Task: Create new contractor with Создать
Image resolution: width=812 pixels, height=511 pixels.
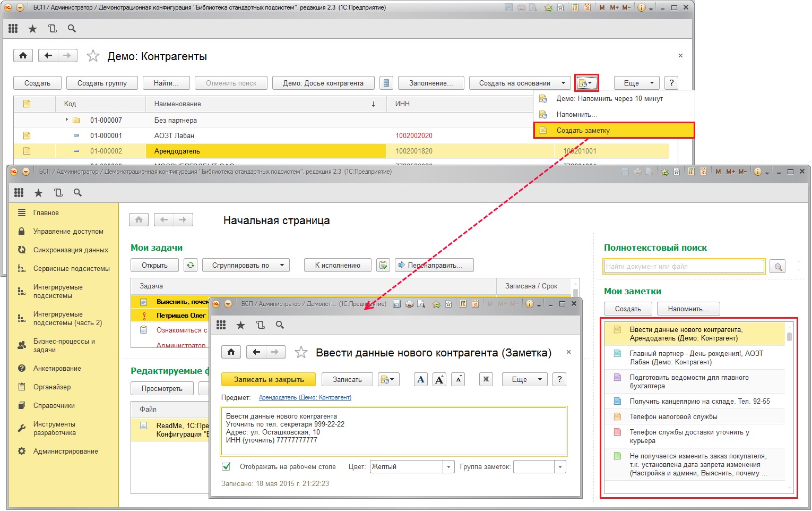Action: 37,83
